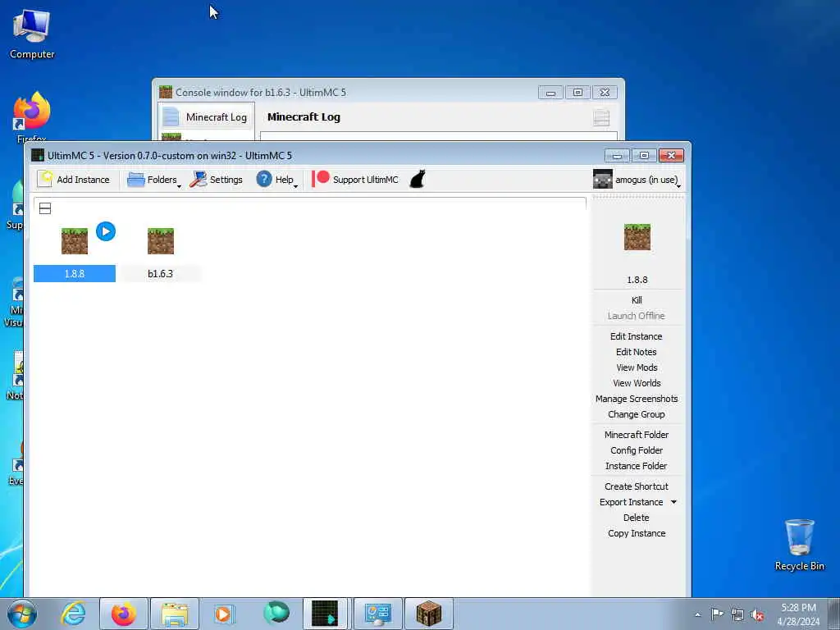The image size is (840, 630).
Task: Click the control panel taskbar icon
Action: click(x=377, y=614)
